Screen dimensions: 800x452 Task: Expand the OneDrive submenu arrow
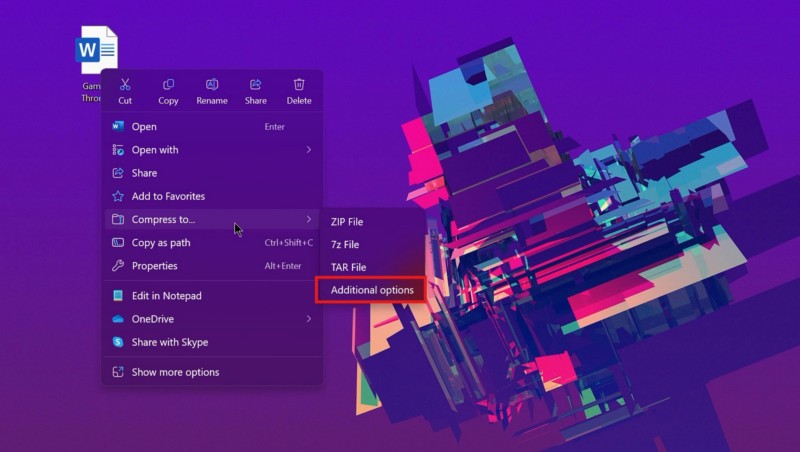(x=309, y=319)
